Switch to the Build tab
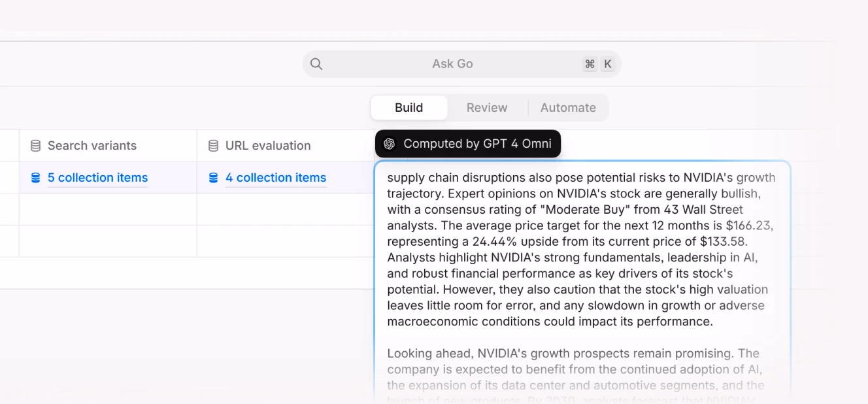 point(409,108)
